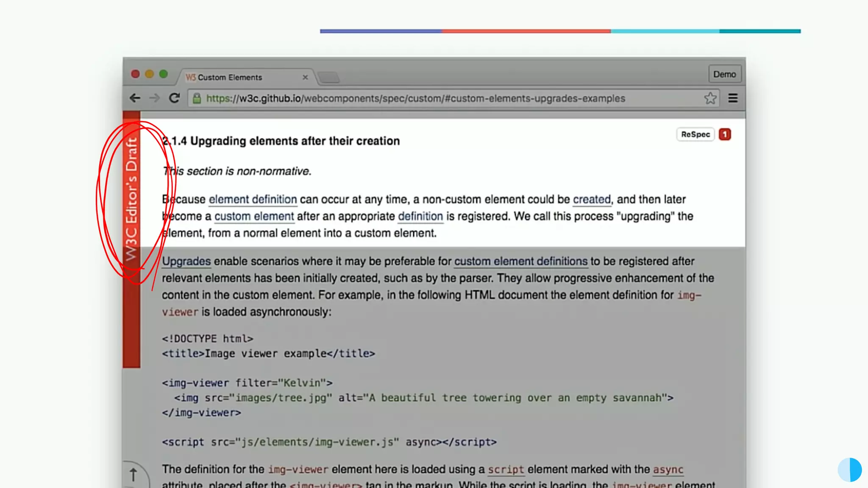Reload the page with refresh icon

[x=175, y=98]
